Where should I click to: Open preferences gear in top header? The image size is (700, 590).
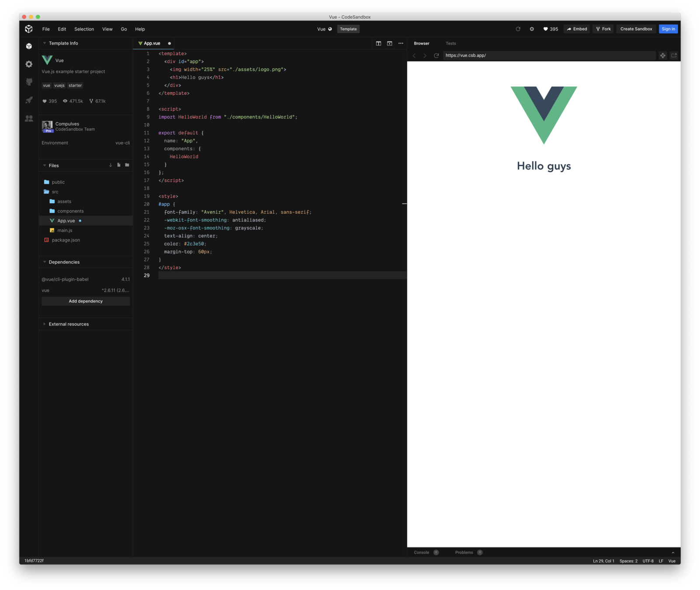[x=532, y=29]
